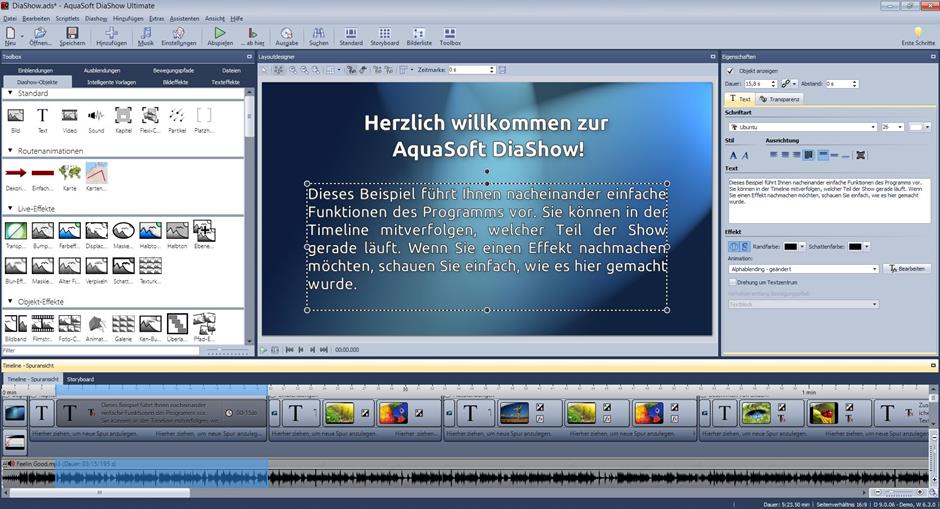Click the Schattenfarbe black color swatch

pos(855,246)
